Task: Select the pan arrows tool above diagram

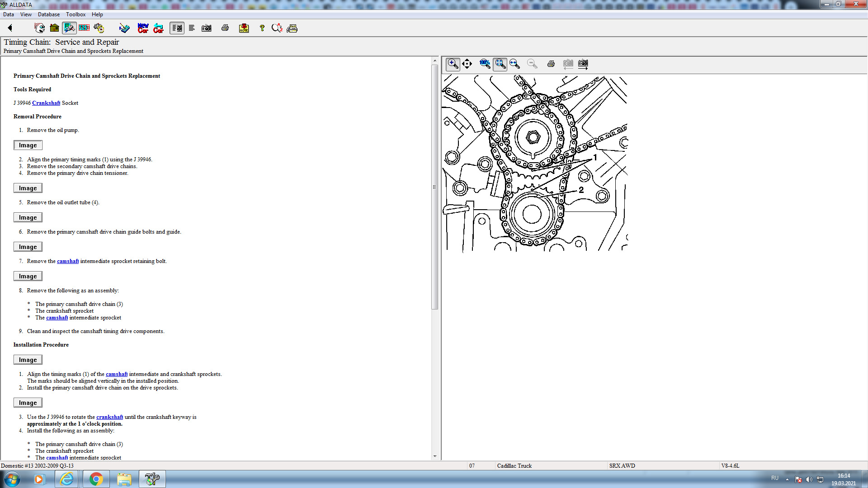Action: pyautogui.click(x=467, y=64)
